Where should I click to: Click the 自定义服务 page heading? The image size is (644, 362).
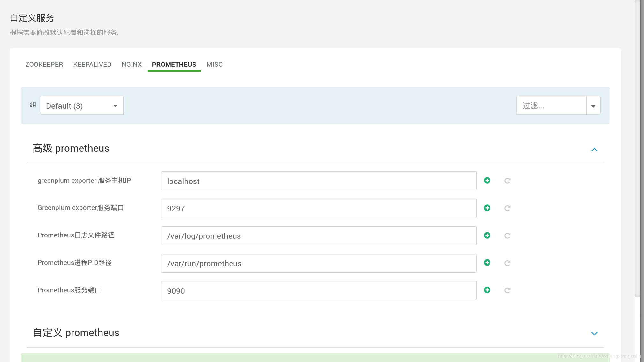tap(32, 18)
